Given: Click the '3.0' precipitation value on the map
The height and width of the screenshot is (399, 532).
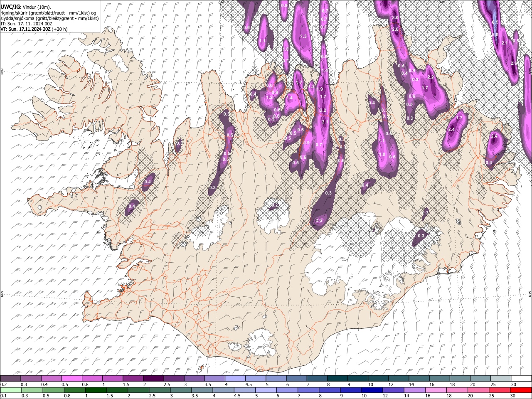Looking at the screenshot, I should click(x=395, y=18).
